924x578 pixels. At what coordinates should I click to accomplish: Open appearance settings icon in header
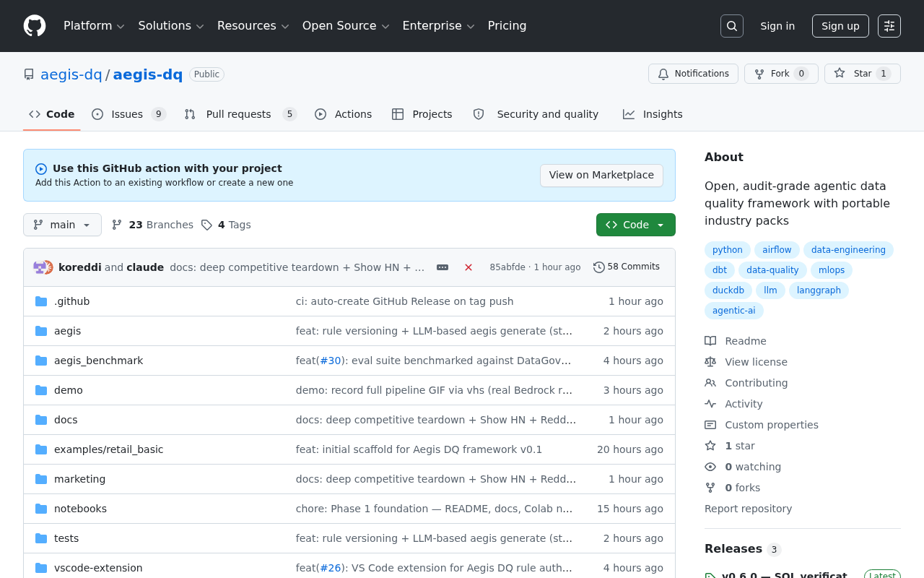coord(889,26)
